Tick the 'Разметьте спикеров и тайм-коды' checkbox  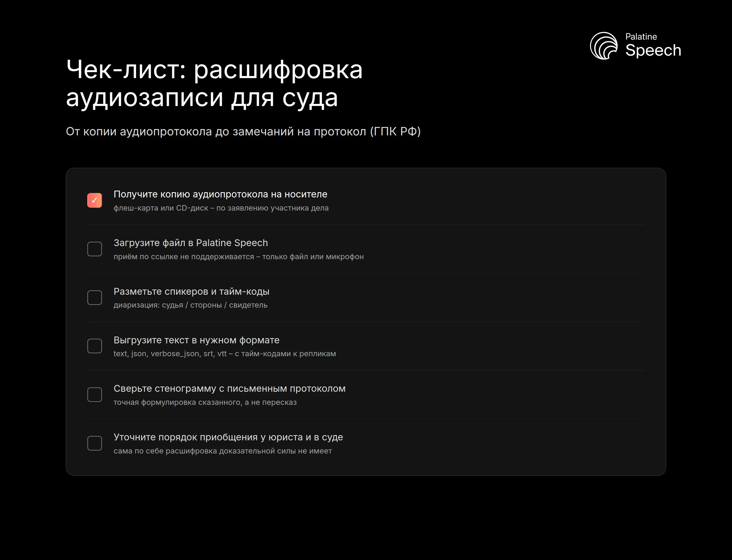pos(95,298)
